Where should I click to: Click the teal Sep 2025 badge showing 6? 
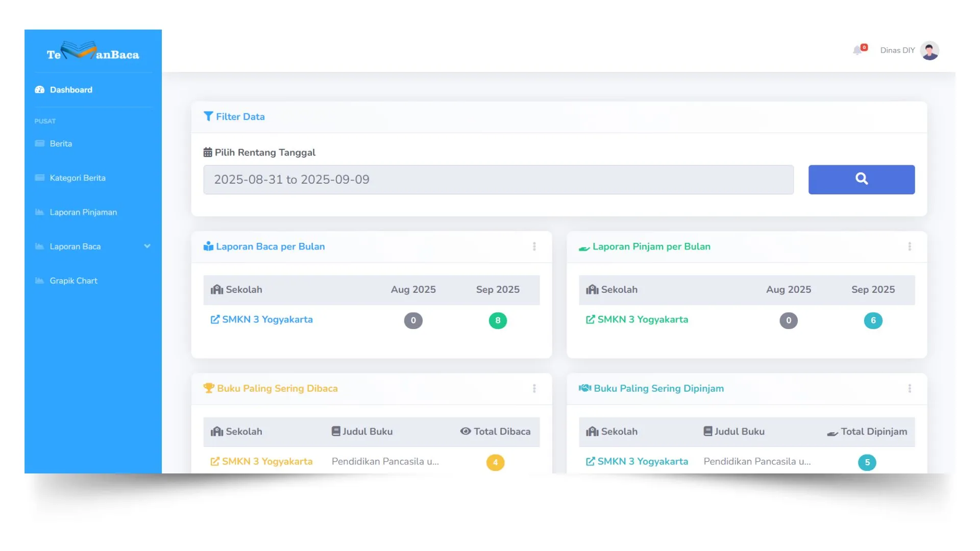click(x=873, y=320)
